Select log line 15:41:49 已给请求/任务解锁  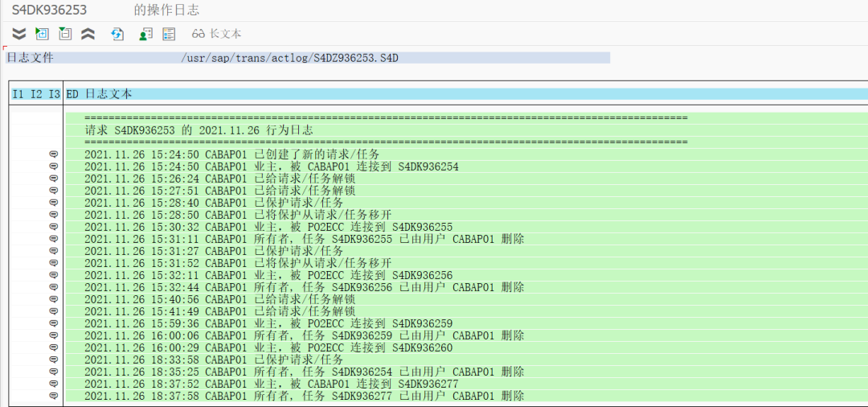pos(219,311)
